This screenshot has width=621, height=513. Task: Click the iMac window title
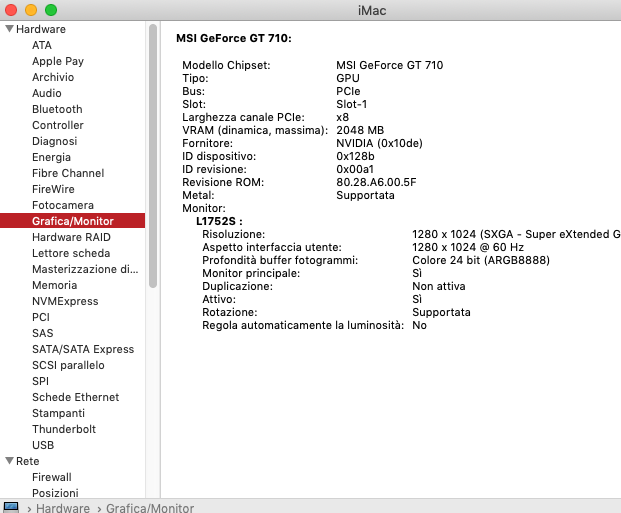coord(372,10)
